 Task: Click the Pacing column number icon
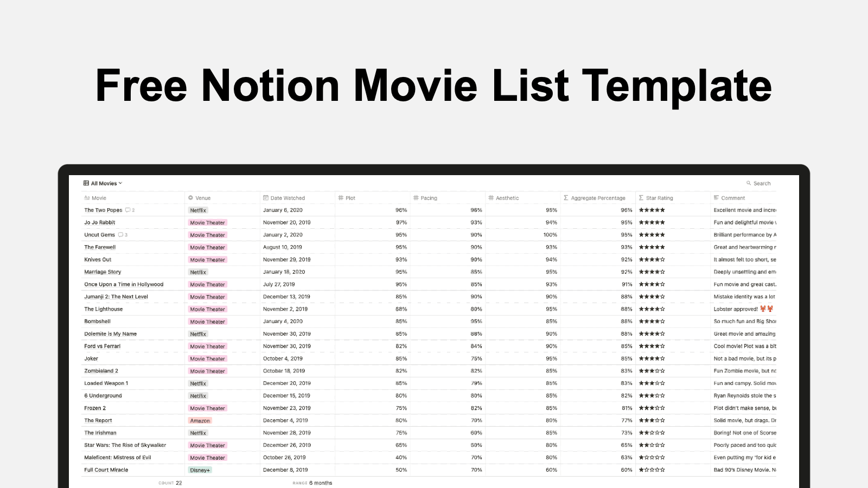(x=416, y=198)
